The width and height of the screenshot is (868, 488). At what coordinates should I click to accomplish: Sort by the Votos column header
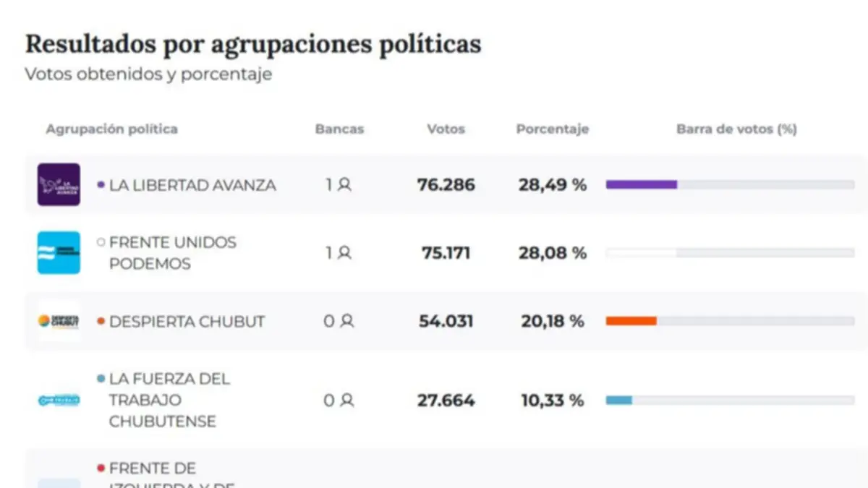446,129
